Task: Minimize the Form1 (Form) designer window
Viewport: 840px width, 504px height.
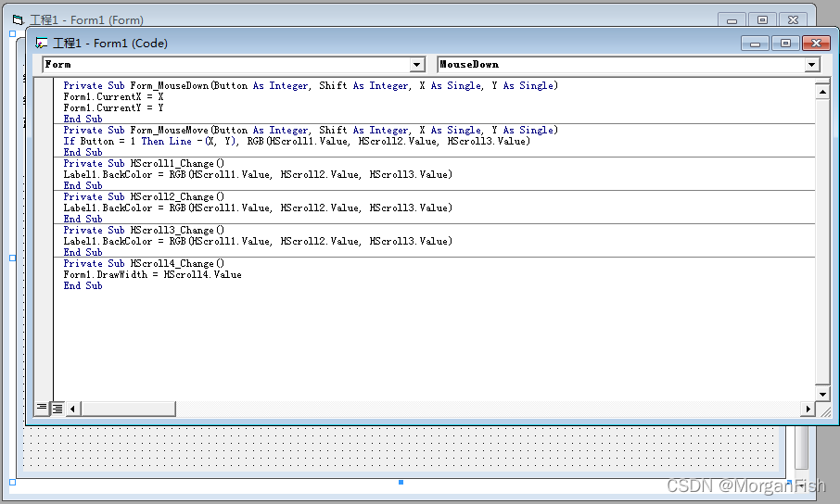Action: 732,20
